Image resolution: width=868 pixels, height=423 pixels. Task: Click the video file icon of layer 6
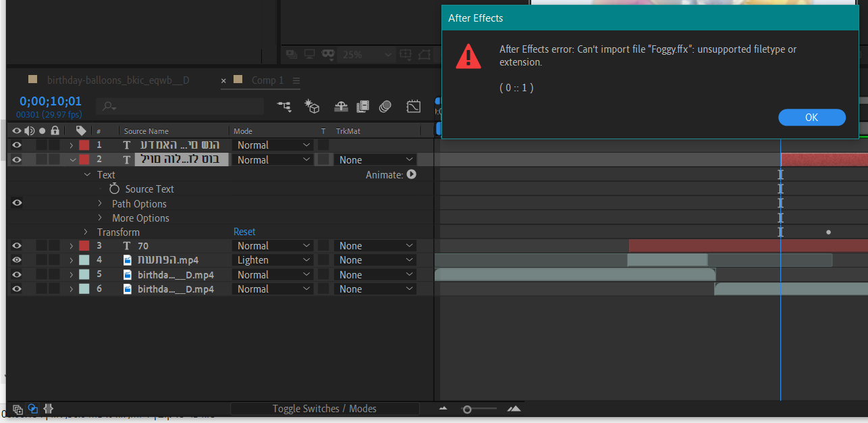click(127, 289)
